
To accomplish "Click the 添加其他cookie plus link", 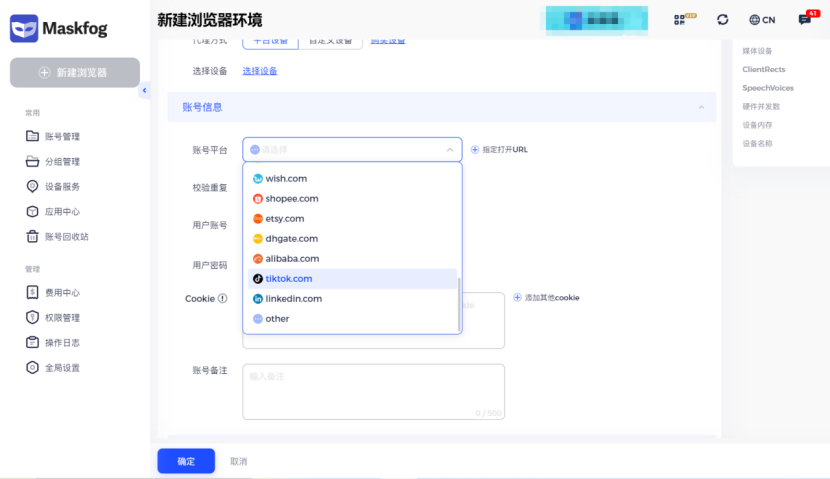I will click(x=546, y=297).
